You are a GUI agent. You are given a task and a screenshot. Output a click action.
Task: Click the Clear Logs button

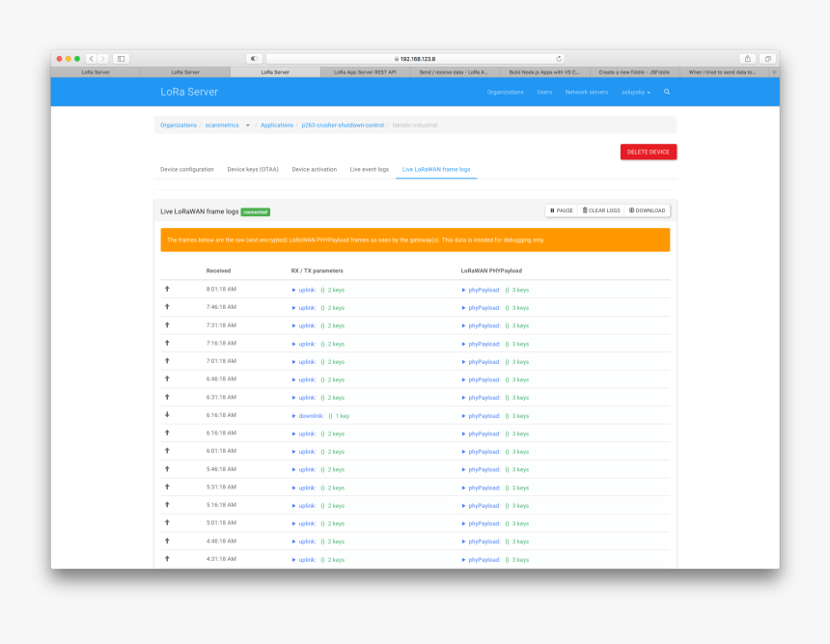[601, 210]
